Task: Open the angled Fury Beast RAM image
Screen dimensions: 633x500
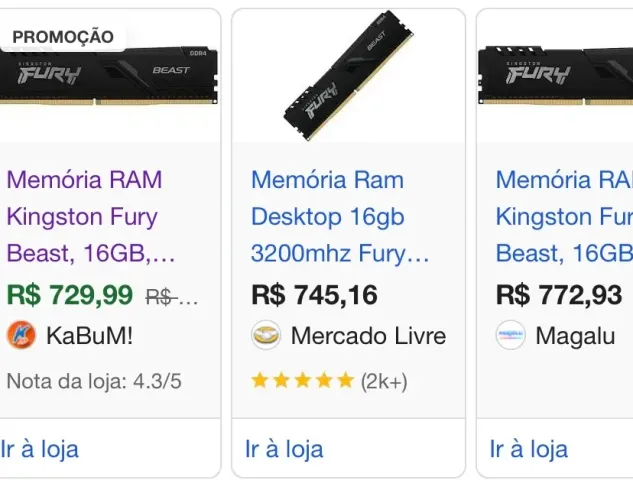Action: [348, 75]
